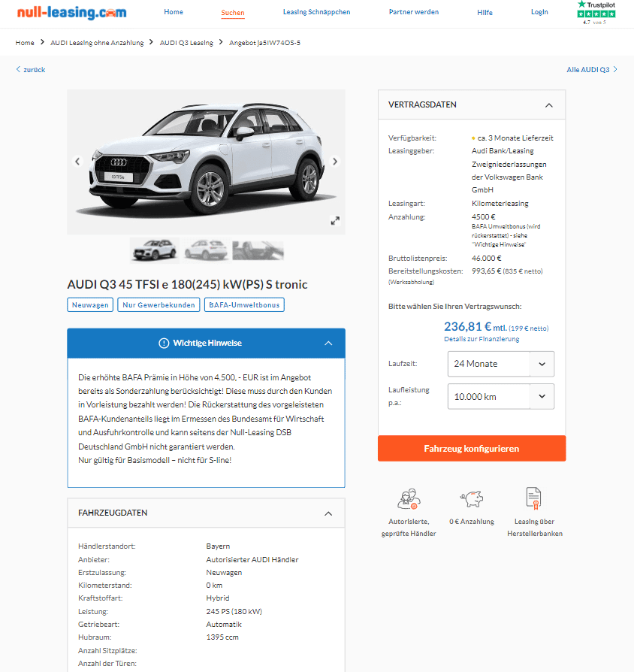Screen dimensions: 634x672
Task: Open the Hilfe menu item
Action: tap(485, 13)
